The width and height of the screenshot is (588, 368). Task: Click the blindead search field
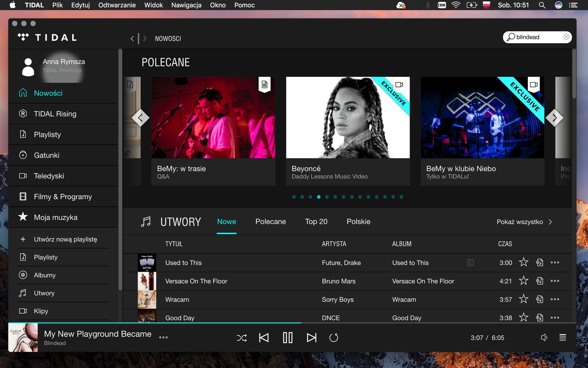click(537, 37)
